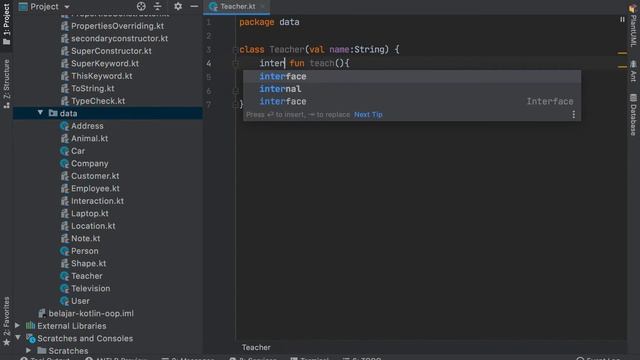This screenshot has height=360, width=640.
Task: Click 'package data' text on line 1
Action: 269,22
